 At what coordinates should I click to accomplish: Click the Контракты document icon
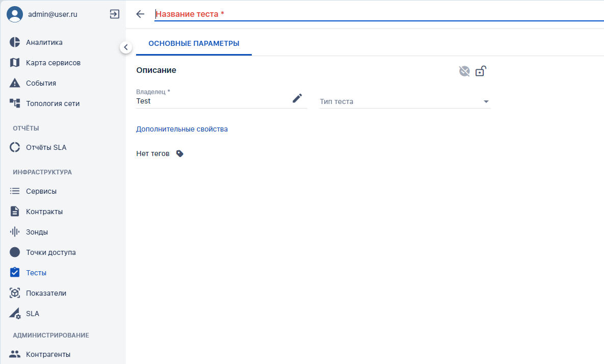[15, 212]
